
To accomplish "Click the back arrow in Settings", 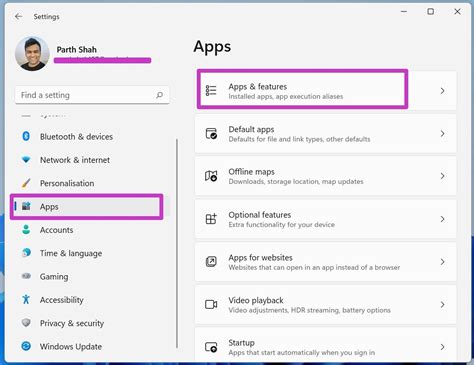I will tap(18, 16).
